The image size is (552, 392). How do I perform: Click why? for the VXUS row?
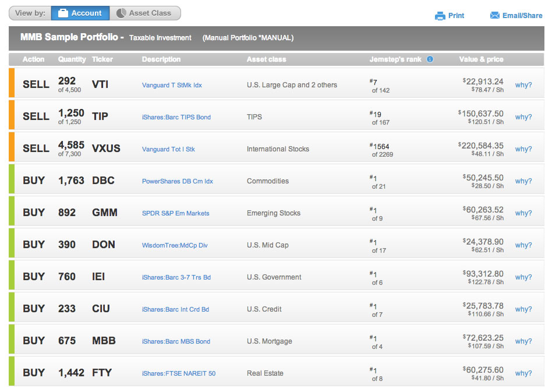(523, 149)
